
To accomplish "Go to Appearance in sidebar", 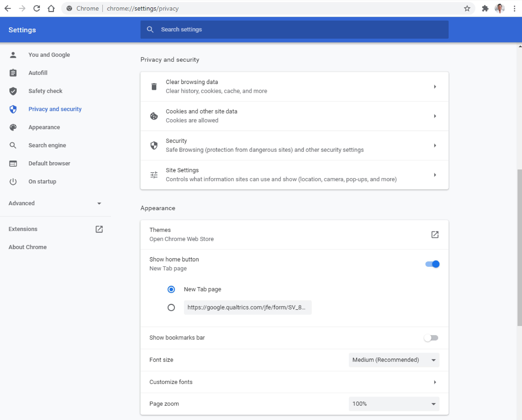I will [x=44, y=127].
